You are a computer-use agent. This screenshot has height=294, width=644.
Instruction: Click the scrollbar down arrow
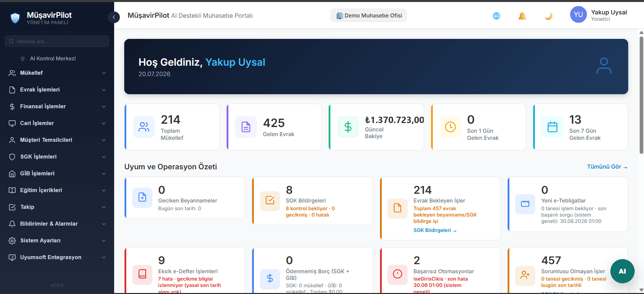641,290
